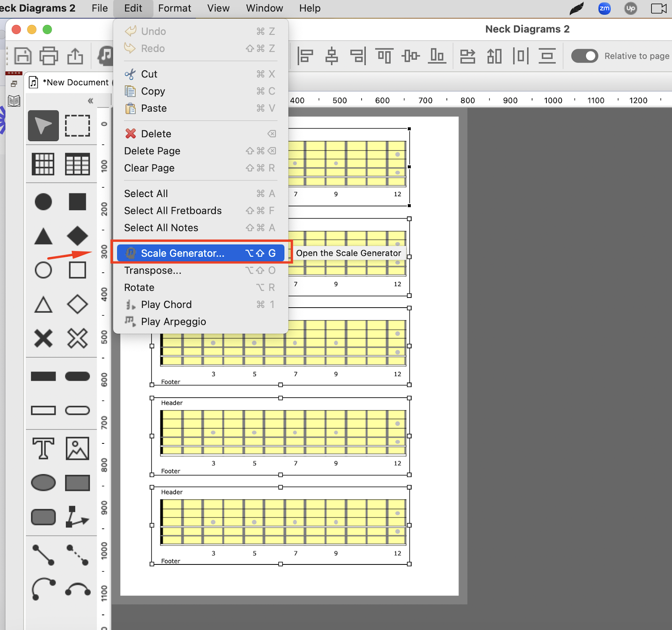This screenshot has height=630, width=672.
Task: Click the book library icon in left sidebar
Action: point(14,101)
